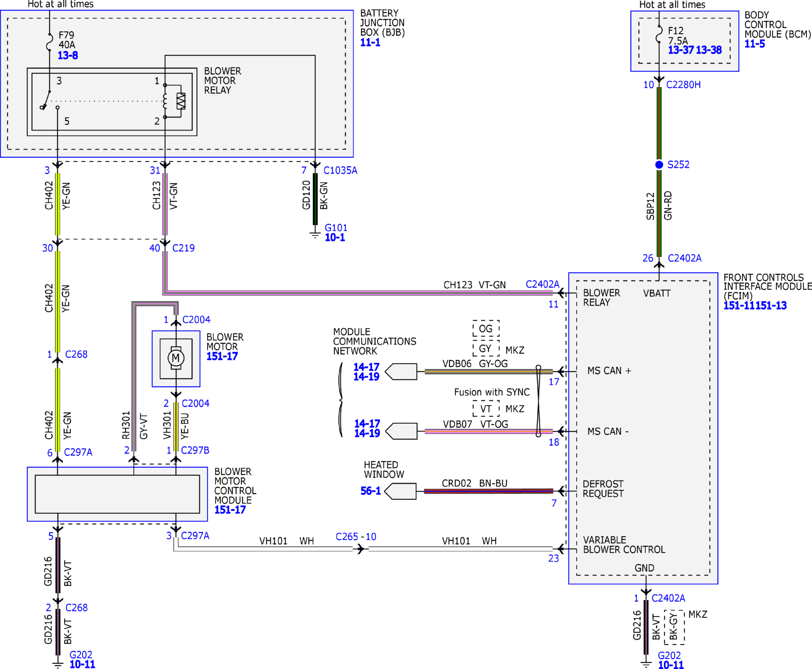Open page link 11-5 for Body Control Module
This screenshot has width=812, height=669.
pos(754,44)
